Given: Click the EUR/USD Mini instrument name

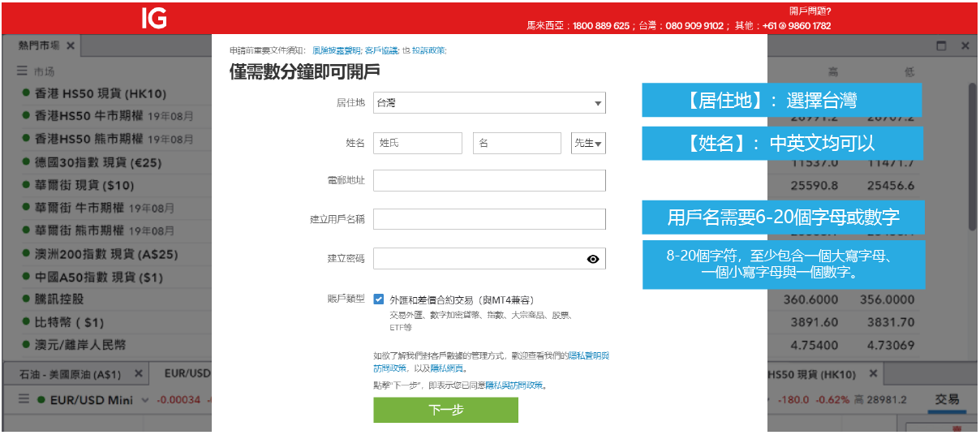Looking at the screenshot, I should click(92, 399).
